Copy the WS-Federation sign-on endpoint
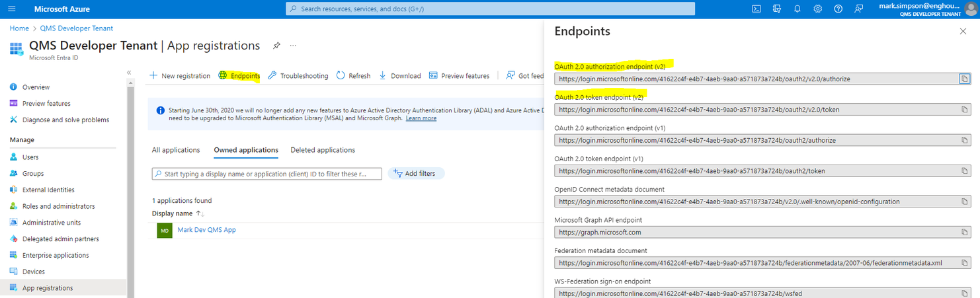This screenshot has height=298, width=980. pos(964,293)
